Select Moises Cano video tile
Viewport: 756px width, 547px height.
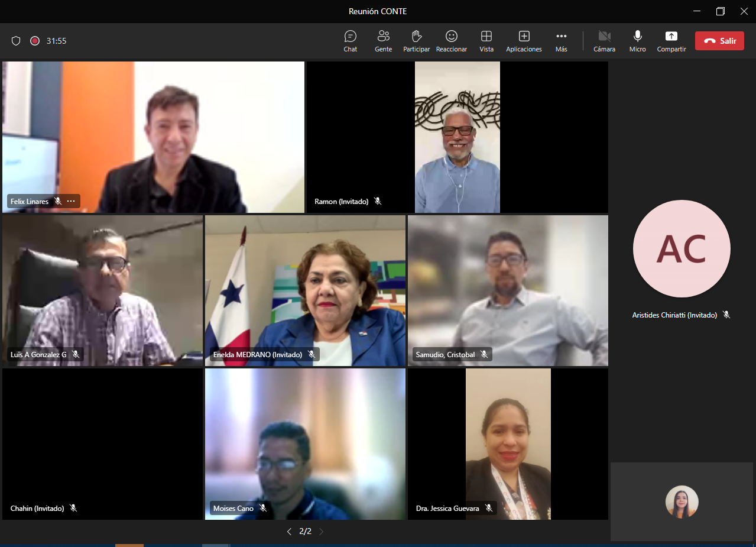click(305, 444)
